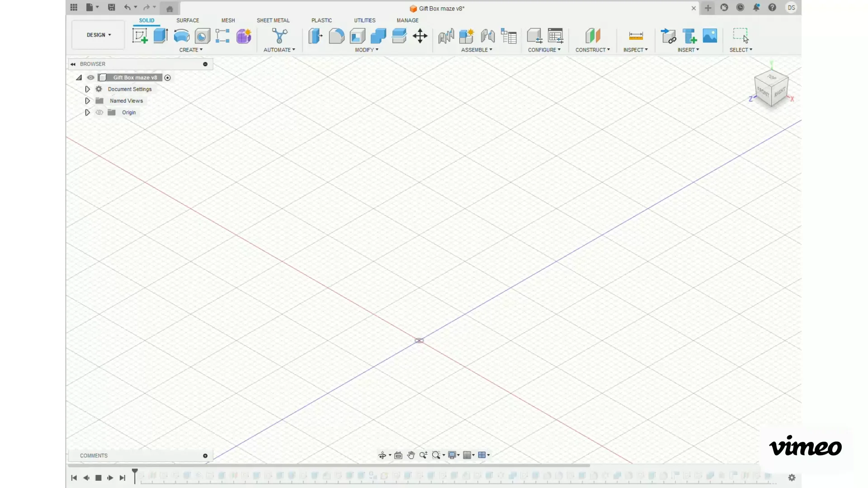Expand the Named Views tree item

[x=88, y=101]
